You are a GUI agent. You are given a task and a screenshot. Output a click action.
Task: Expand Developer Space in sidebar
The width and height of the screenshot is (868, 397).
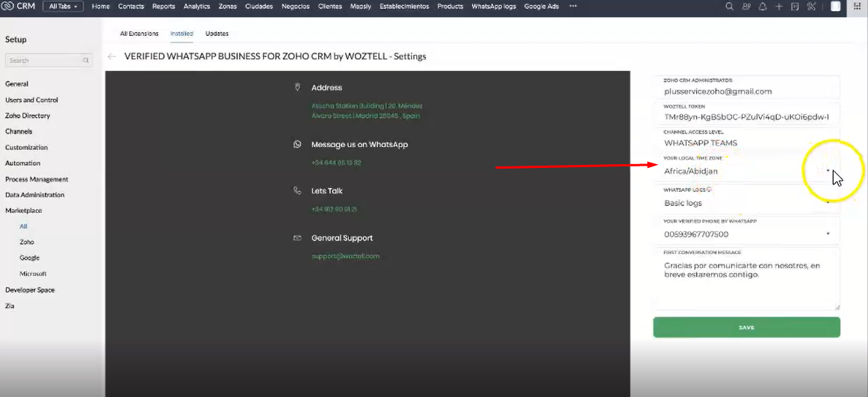[x=30, y=290]
